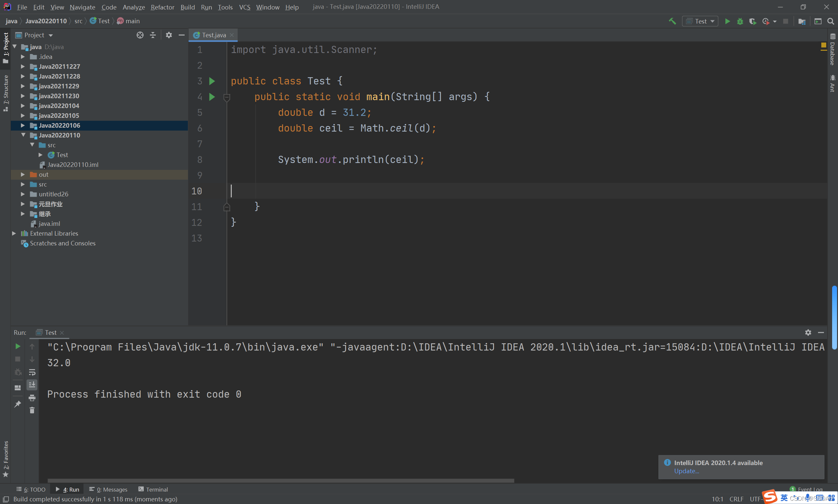Screen dimensions: 838x504
Task: Hide the Run tool window
Action: click(x=821, y=333)
